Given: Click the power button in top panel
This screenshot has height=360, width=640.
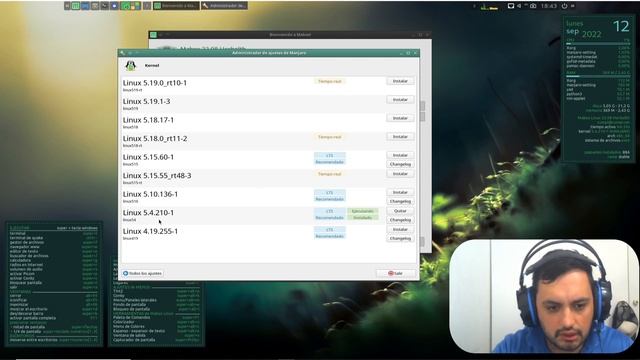Looking at the screenshot, I should pos(564,6).
